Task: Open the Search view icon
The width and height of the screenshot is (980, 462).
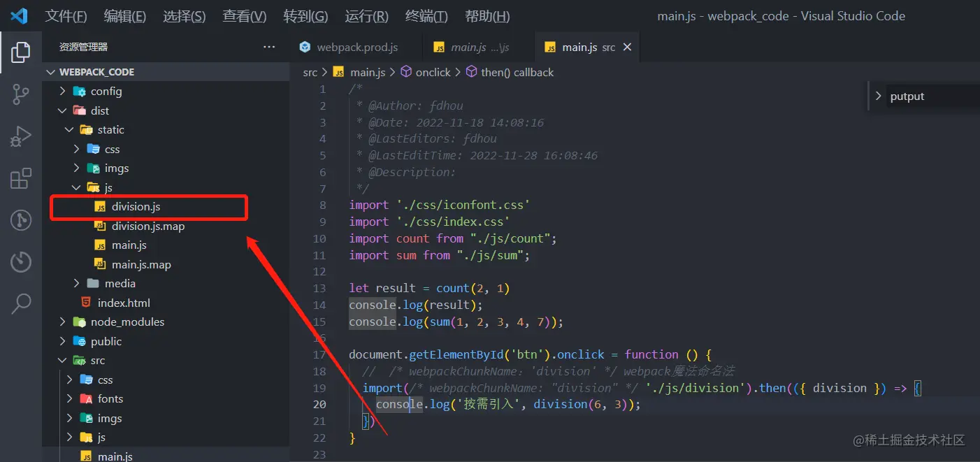Action: (21, 303)
